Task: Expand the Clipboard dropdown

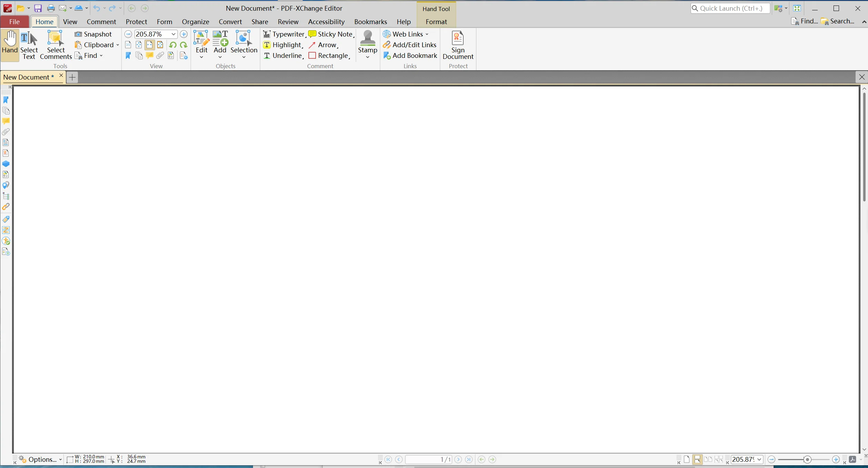Action: pos(118,45)
